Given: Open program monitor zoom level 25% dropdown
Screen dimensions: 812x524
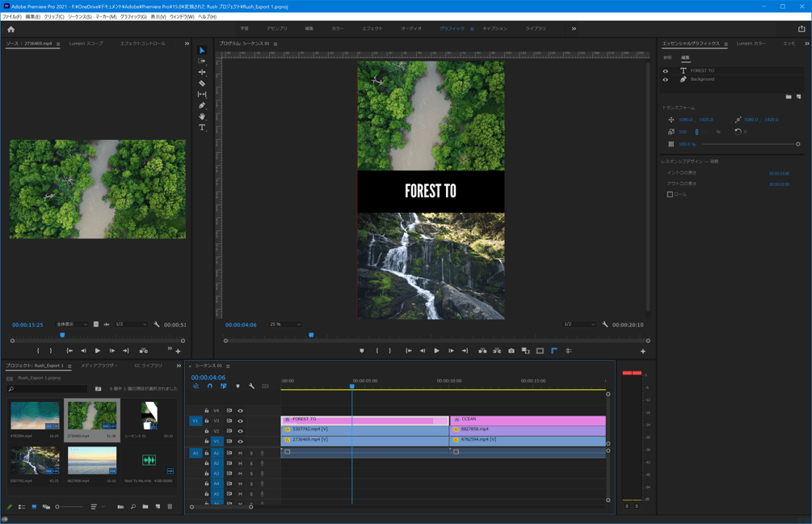Looking at the screenshot, I should click(x=284, y=324).
